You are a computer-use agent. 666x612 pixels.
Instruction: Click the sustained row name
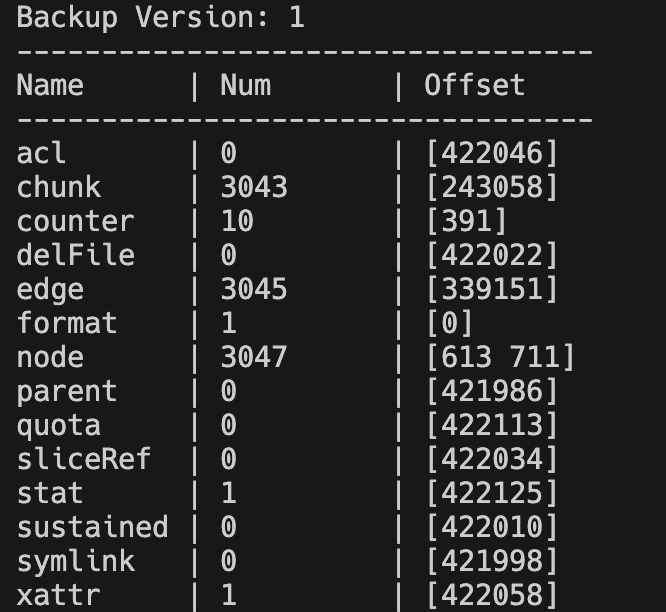[x=93, y=527]
